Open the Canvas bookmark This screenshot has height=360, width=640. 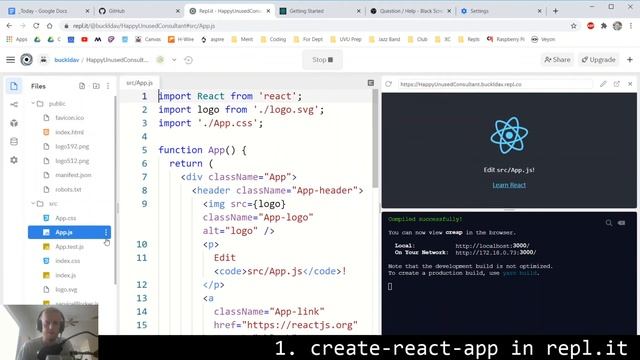pos(148,39)
